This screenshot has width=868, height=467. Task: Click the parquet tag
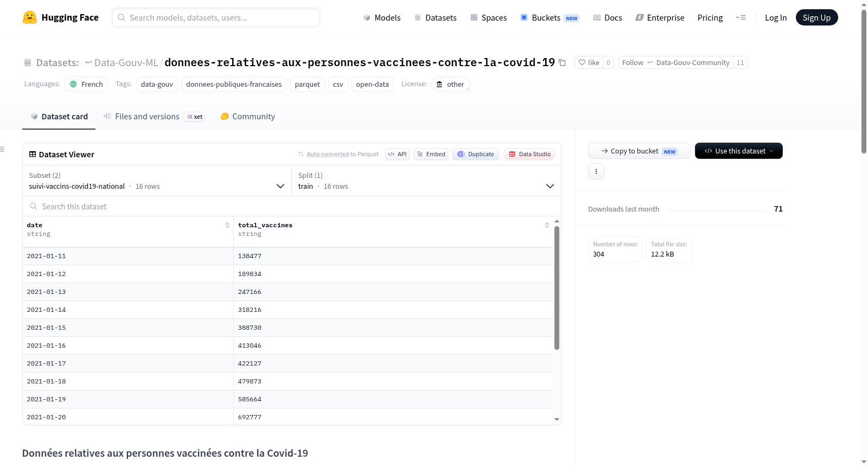click(x=308, y=84)
